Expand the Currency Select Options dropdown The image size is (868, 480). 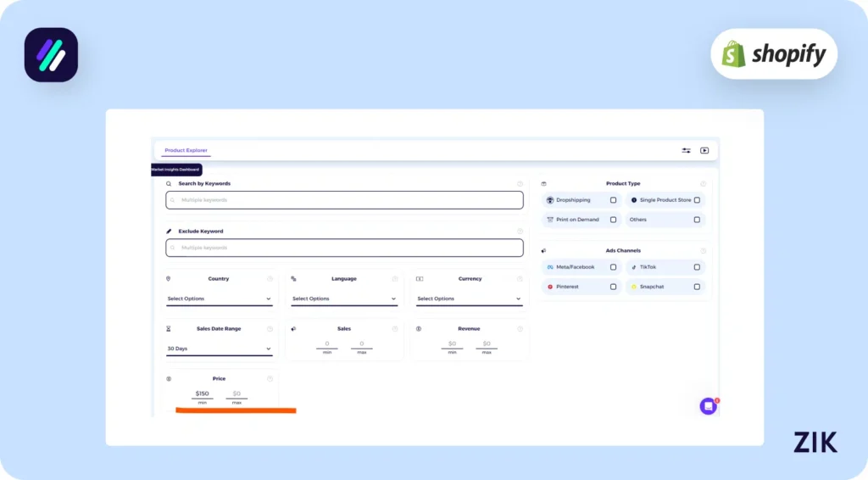click(x=469, y=299)
